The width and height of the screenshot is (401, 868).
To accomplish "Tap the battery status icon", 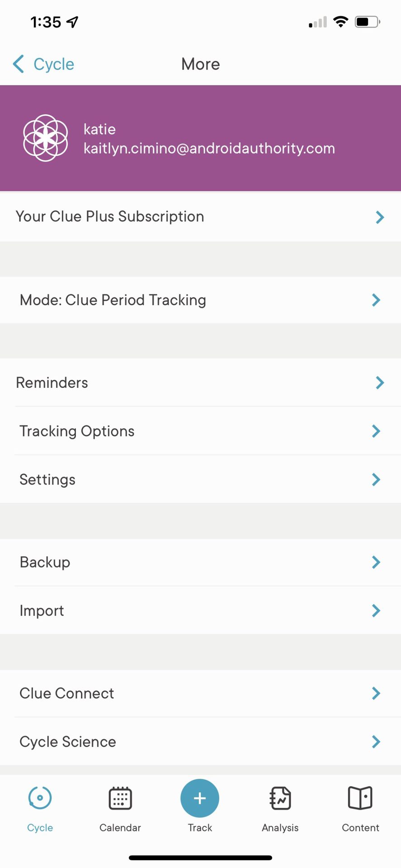I will [x=367, y=22].
